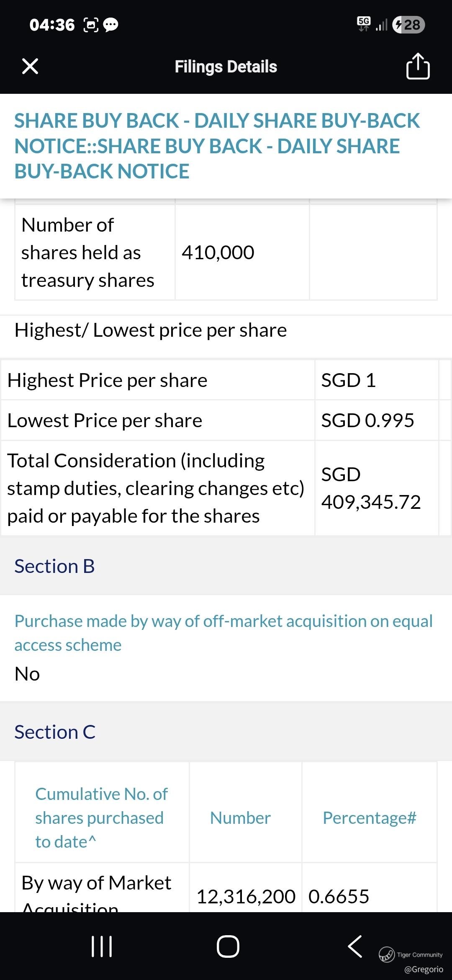Tap the 5G signal status icon
Viewport: 452px width, 980px height.
pos(364,24)
